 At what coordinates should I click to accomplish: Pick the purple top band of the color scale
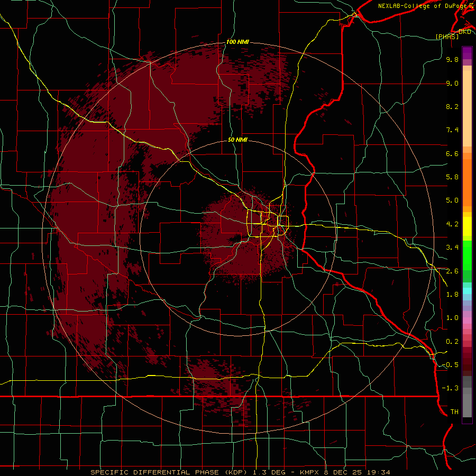[x=467, y=53]
